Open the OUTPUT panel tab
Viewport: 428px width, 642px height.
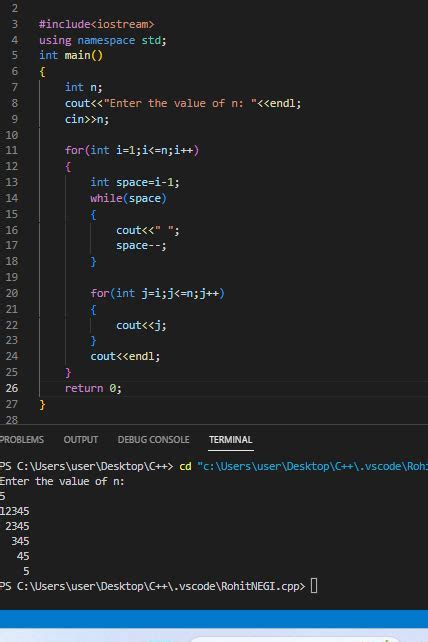(81, 440)
